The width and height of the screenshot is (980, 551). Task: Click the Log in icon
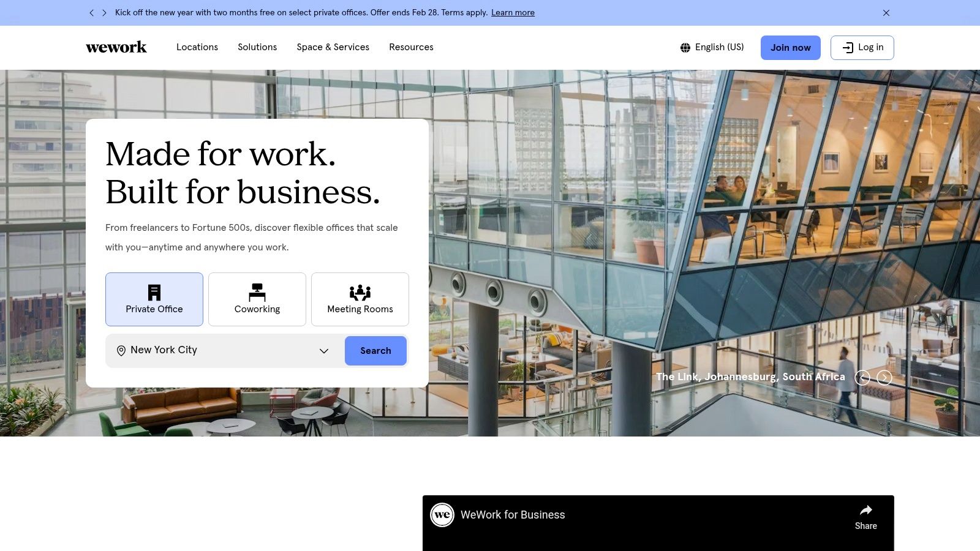[x=848, y=47]
